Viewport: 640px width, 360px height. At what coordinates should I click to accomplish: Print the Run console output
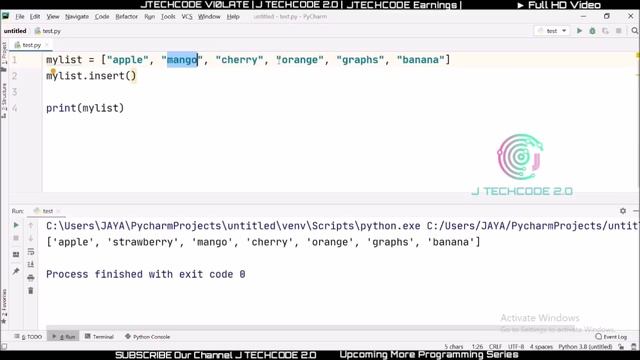click(x=31, y=278)
